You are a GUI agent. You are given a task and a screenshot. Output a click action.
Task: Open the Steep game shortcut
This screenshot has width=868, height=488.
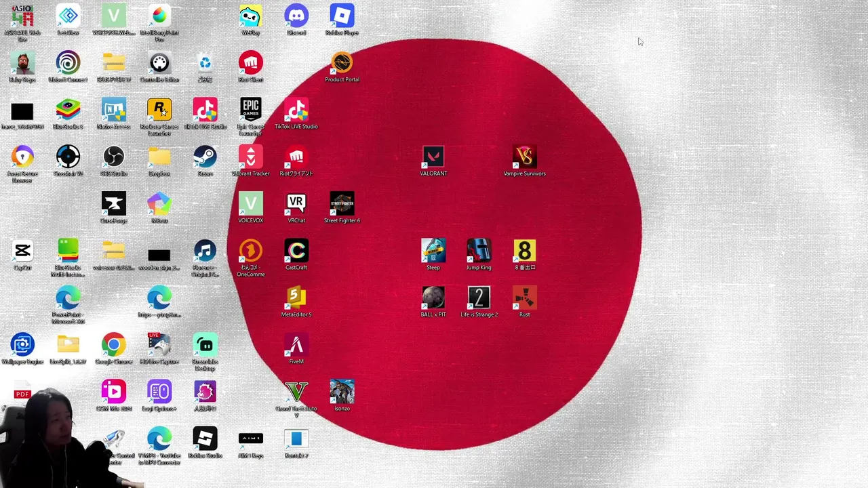click(433, 251)
